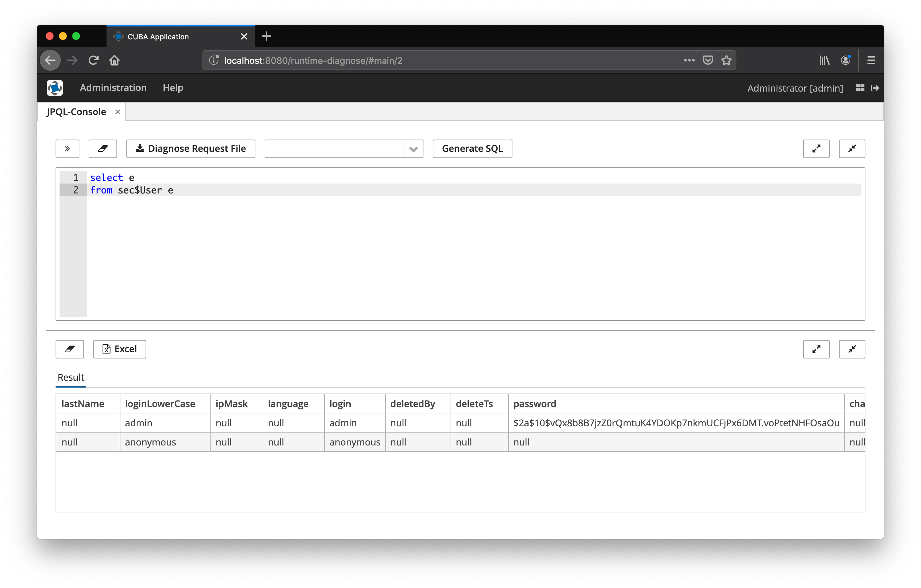921x588 pixels.
Task: Collapse the query editor panel
Action: (x=852, y=149)
